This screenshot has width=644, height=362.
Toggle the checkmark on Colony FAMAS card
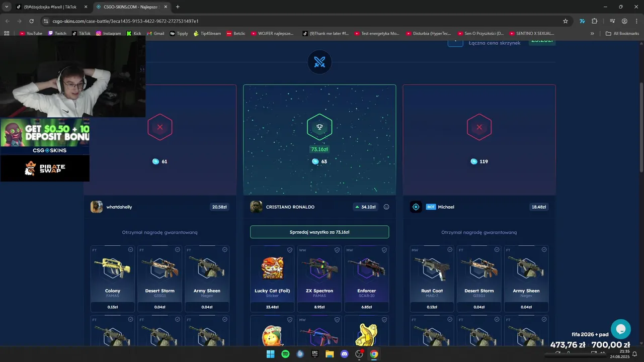[130, 249]
